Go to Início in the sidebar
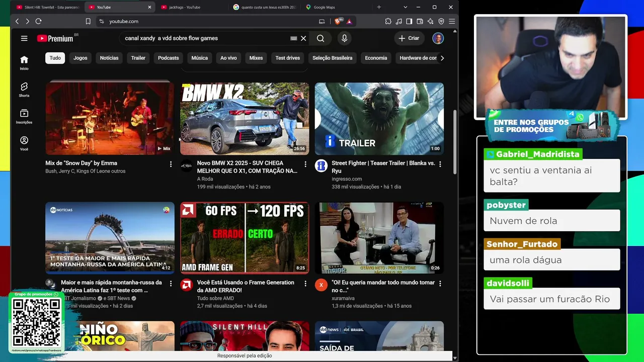This screenshot has width=644, height=362. pyautogui.click(x=24, y=63)
